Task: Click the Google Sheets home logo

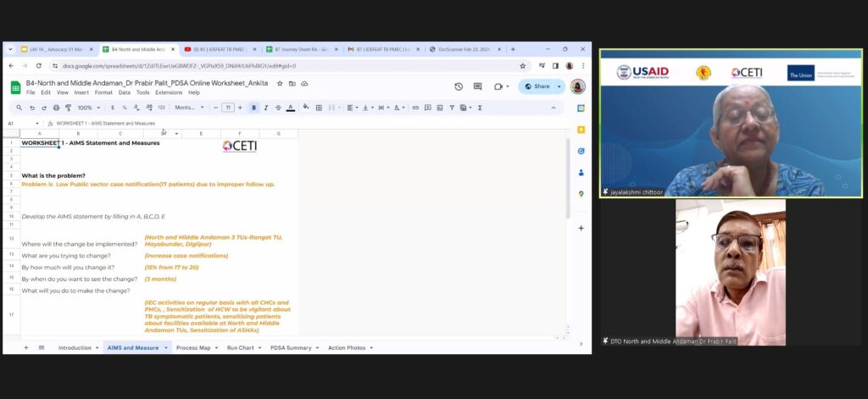Action: [x=15, y=86]
